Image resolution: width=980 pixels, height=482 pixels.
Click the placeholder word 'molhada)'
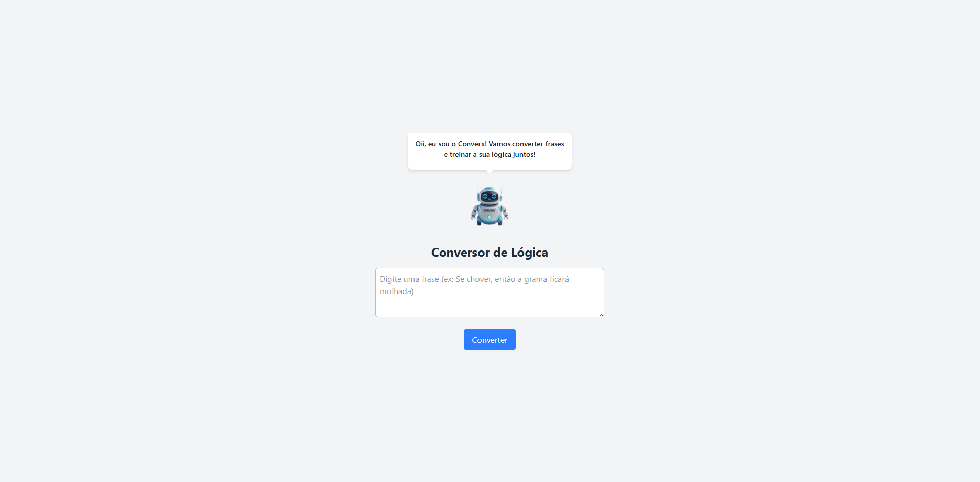397,291
